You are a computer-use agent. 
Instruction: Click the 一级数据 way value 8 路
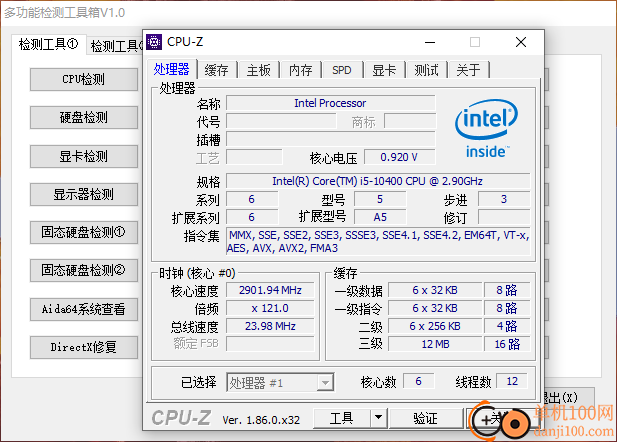click(507, 290)
